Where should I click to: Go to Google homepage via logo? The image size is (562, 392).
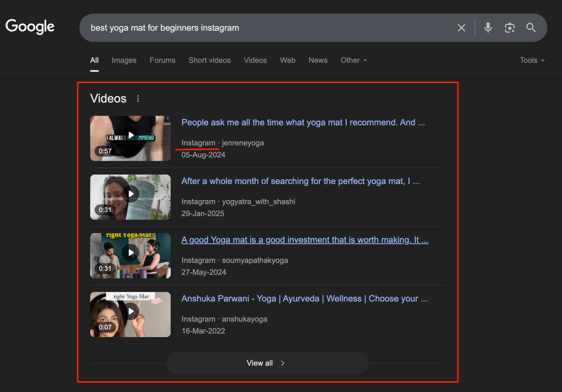tap(30, 27)
